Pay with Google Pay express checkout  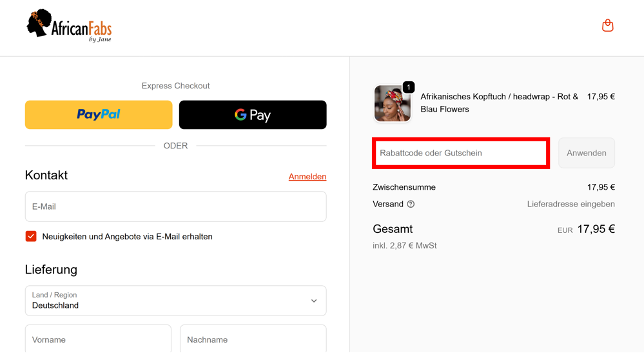253,115
